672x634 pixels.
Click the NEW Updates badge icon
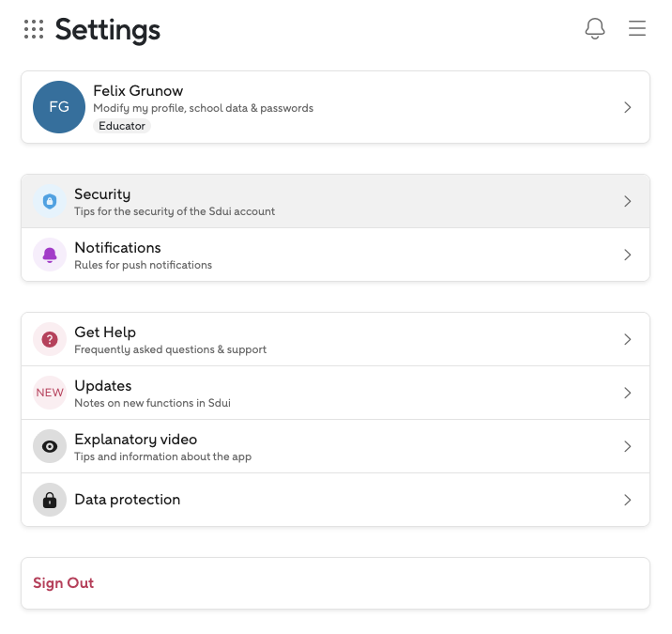pos(50,393)
